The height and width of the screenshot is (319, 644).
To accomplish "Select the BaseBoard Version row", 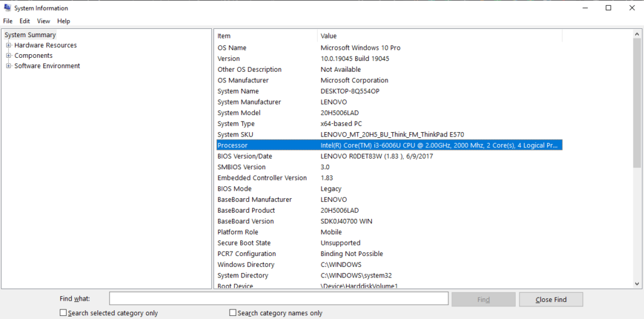I will point(389,221).
